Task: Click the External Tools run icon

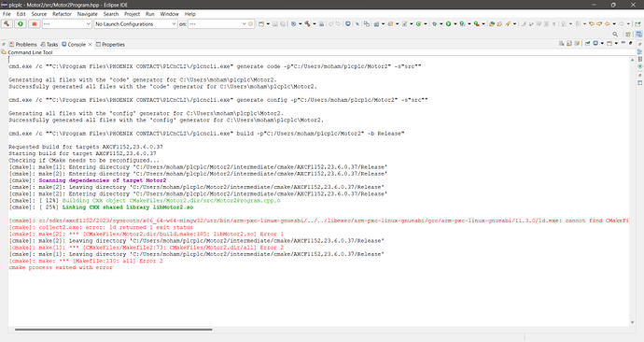Action: 476,24
